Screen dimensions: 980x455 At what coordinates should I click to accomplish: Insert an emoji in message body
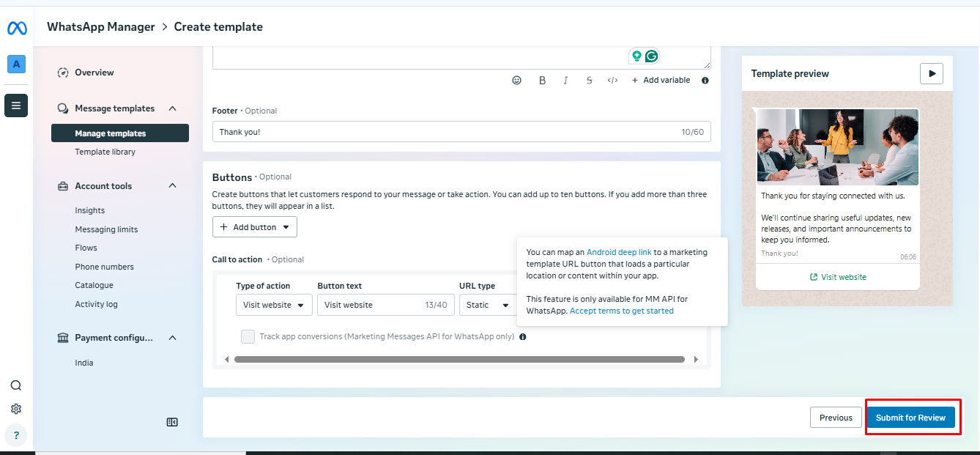click(x=516, y=81)
